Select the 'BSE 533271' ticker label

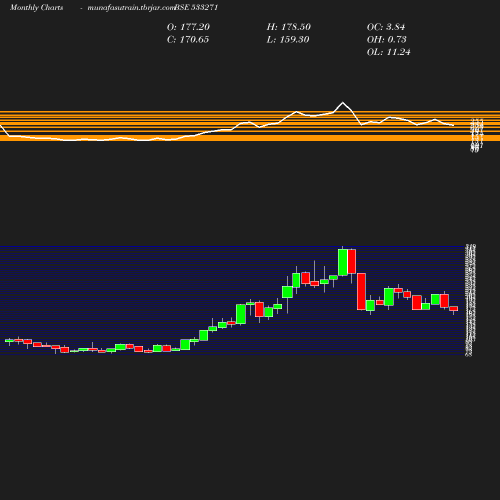tap(196, 7)
